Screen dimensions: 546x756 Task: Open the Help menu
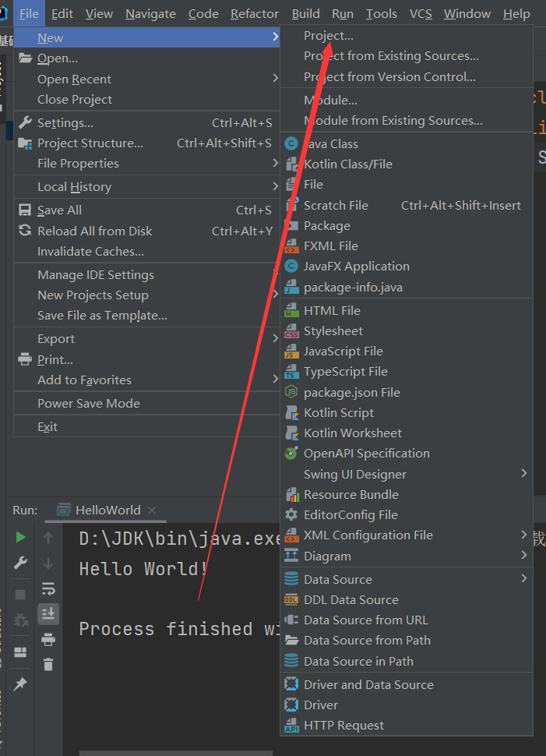click(516, 14)
